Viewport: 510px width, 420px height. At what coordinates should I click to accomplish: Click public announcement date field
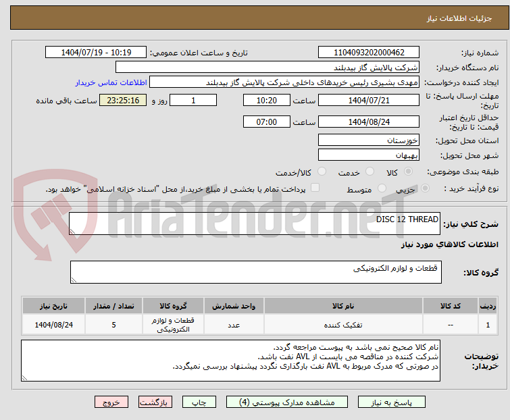click(96, 53)
